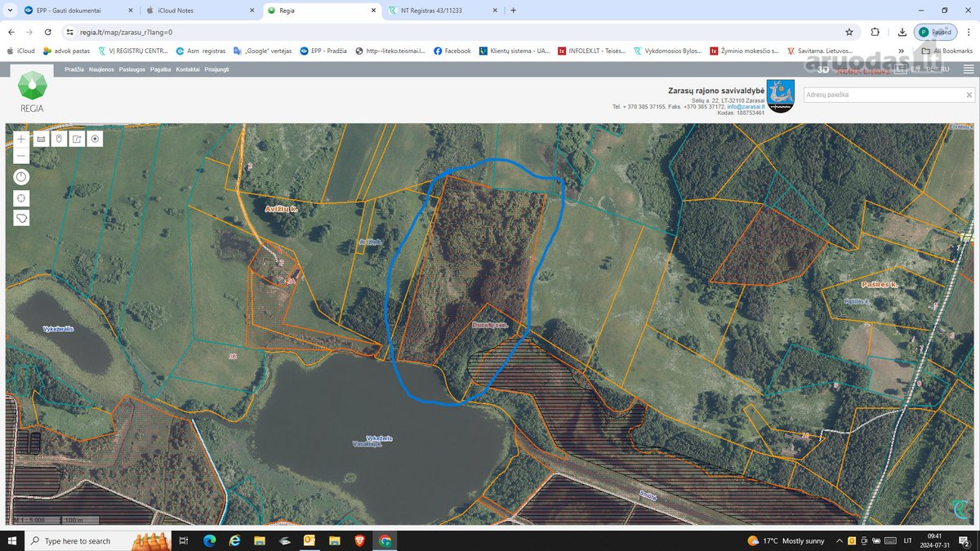The width and height of the screenshot is (980, 551).
Task: Open the hamburger menu in REGIA header
Action: click(x=969, y=69)
